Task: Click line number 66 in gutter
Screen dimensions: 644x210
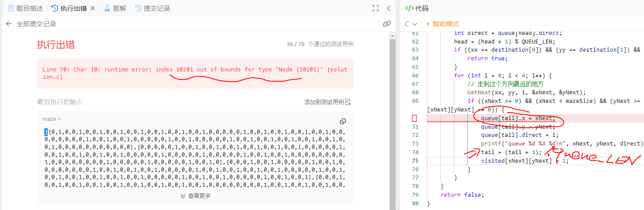Action: tap(415, 76)
